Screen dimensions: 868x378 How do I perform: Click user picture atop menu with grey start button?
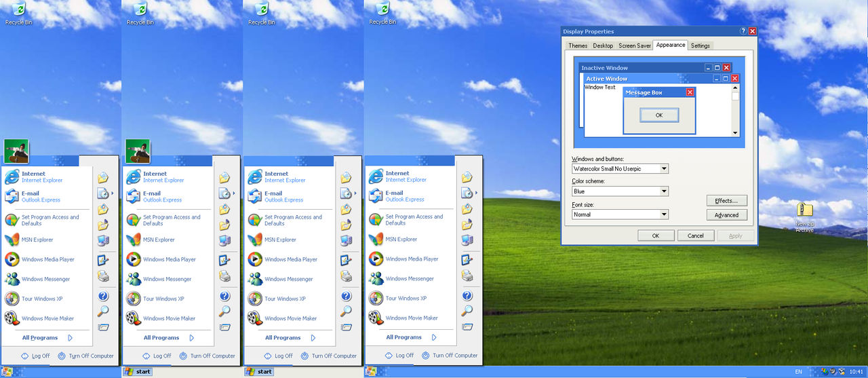pyautogui.click(x=138, y=151)
